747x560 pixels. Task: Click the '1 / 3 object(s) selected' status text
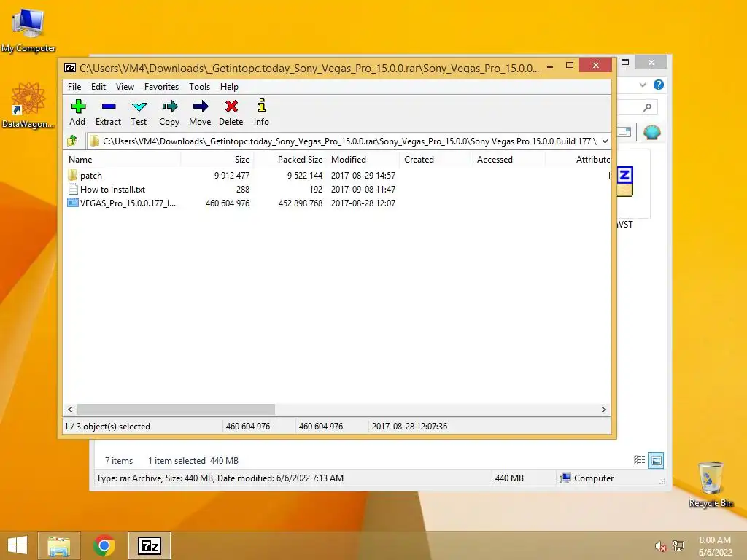tap(107, 426)
